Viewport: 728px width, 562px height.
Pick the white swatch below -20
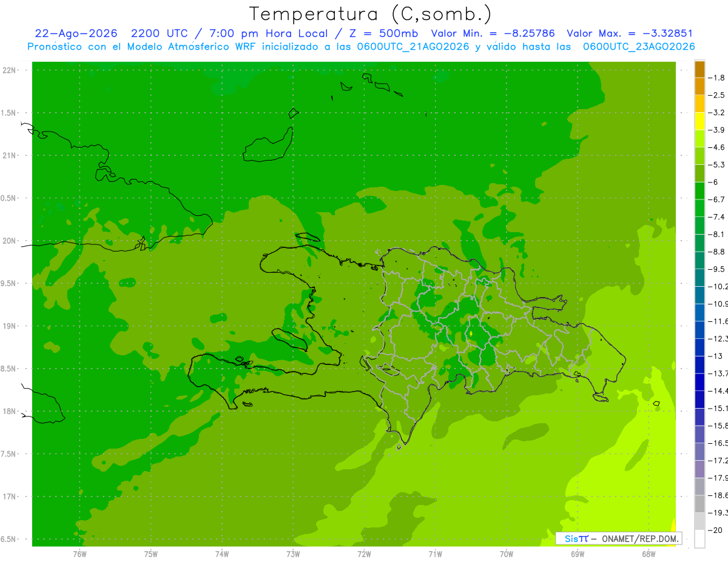point(699,539)
